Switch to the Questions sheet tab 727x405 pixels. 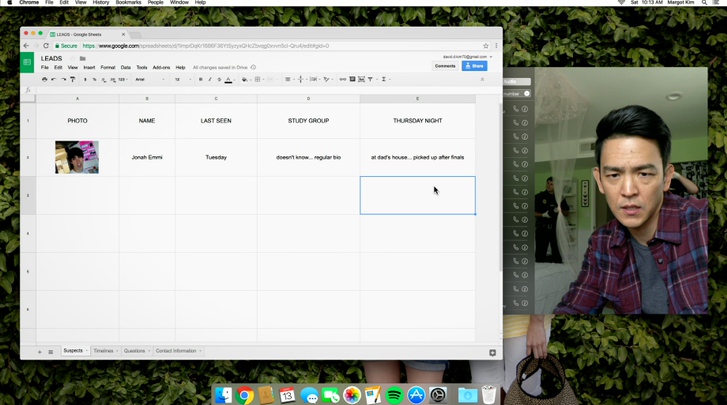[x=136, y=351]
